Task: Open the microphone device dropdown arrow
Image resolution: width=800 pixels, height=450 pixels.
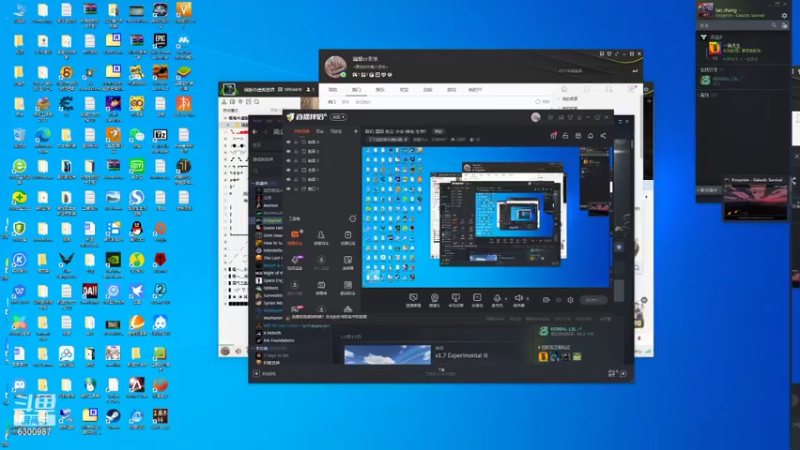Action: coord(506,299)
